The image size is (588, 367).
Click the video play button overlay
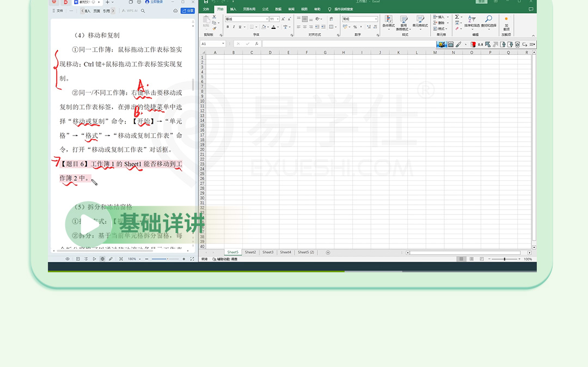click(89, 224)
